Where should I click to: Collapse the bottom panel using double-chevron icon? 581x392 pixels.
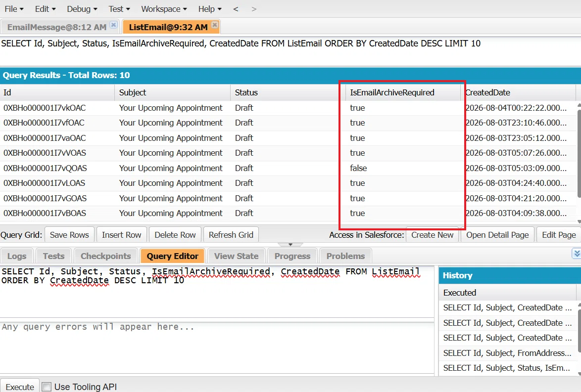(x=576, y=254)
